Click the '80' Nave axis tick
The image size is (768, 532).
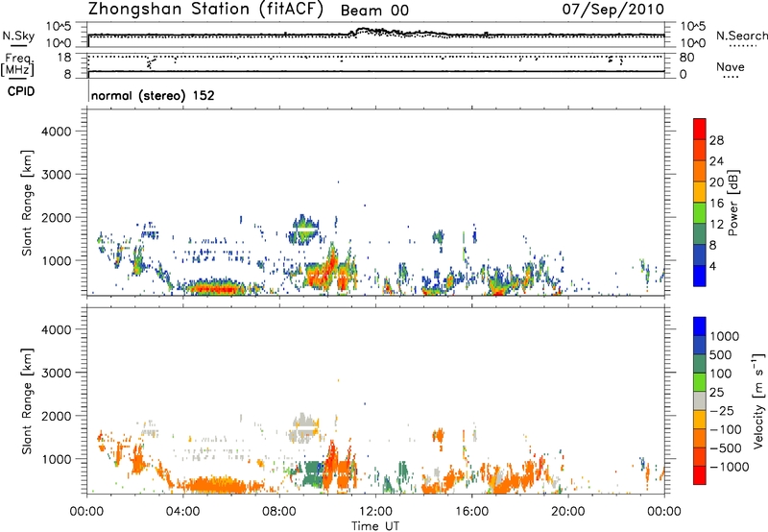(686, 58)
